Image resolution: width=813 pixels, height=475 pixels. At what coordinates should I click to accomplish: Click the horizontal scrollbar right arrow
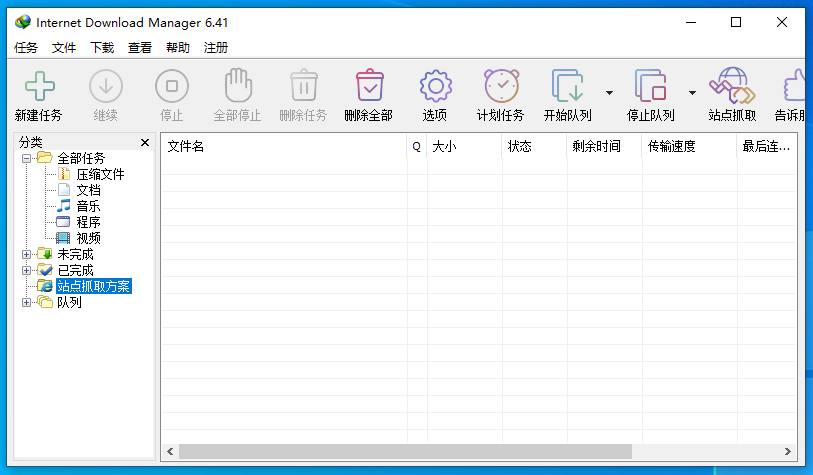tap(788, 452)
